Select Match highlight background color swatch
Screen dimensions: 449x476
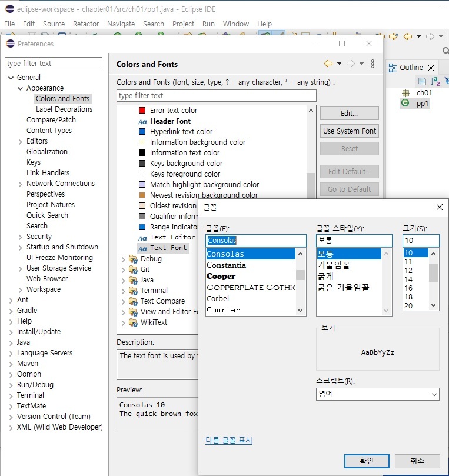pos(142,184)
